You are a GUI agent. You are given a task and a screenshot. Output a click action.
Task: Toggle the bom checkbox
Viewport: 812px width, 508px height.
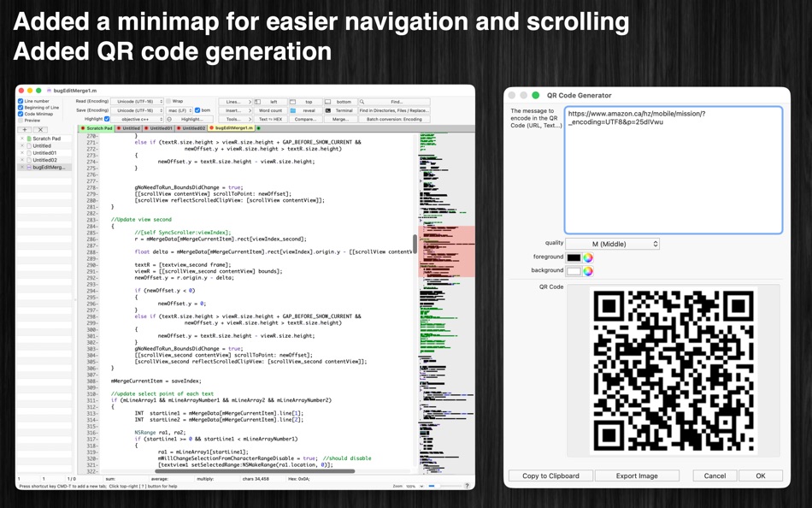pyautogui.click(x=197, y=110)
